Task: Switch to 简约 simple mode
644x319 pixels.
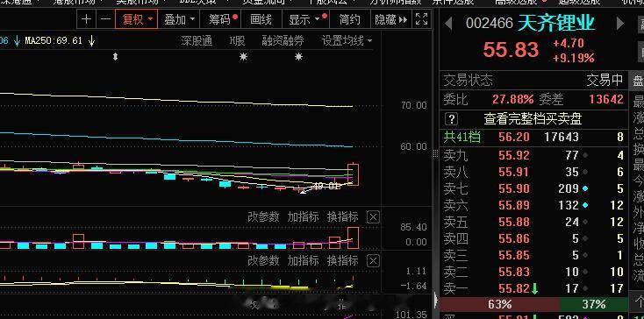Action: tap(349, 19)
